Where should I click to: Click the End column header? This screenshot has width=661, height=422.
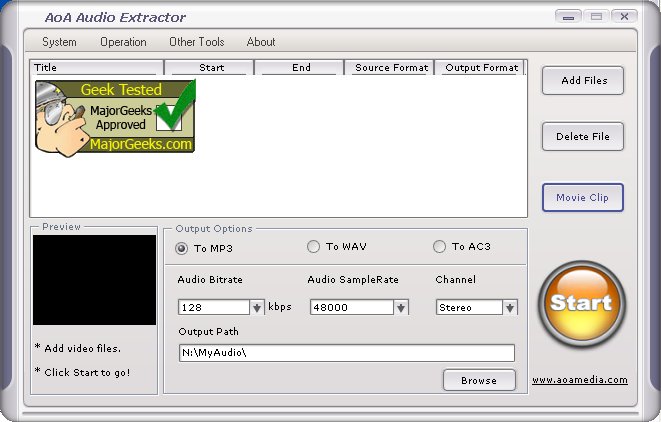(299, 67)
